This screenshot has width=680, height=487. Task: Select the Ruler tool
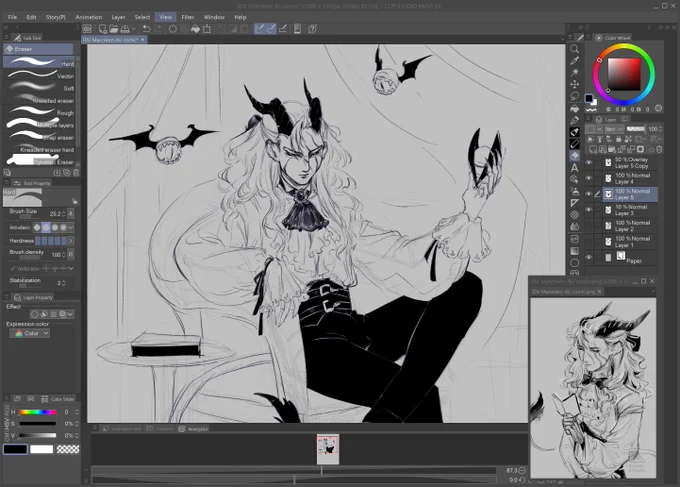pyautogui.click(x=574, y=203)
